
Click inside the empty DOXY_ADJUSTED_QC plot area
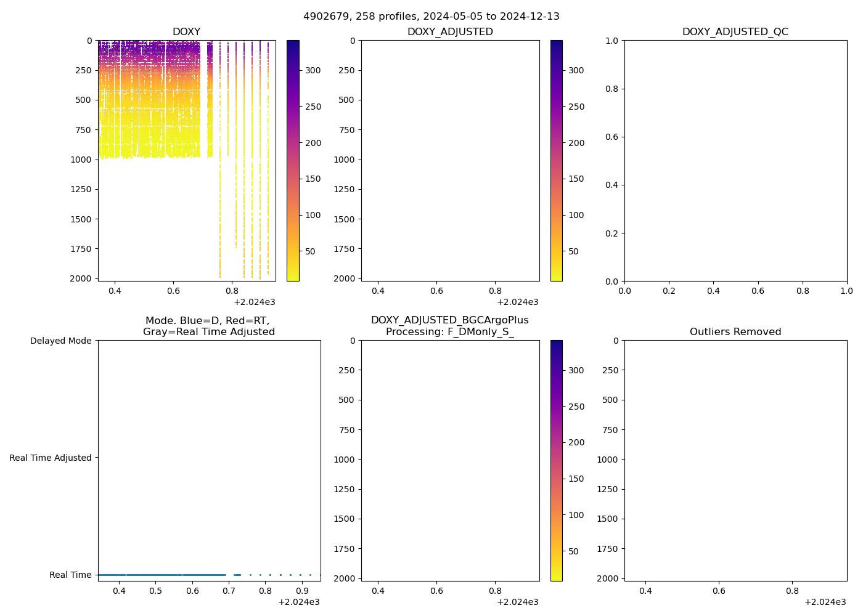point(735,160)
